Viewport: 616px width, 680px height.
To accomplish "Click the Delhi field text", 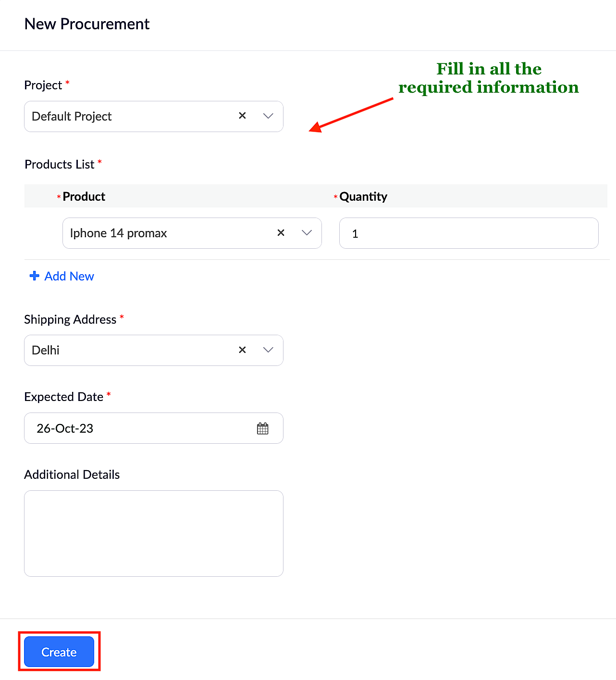I will (x=46, y=350).
